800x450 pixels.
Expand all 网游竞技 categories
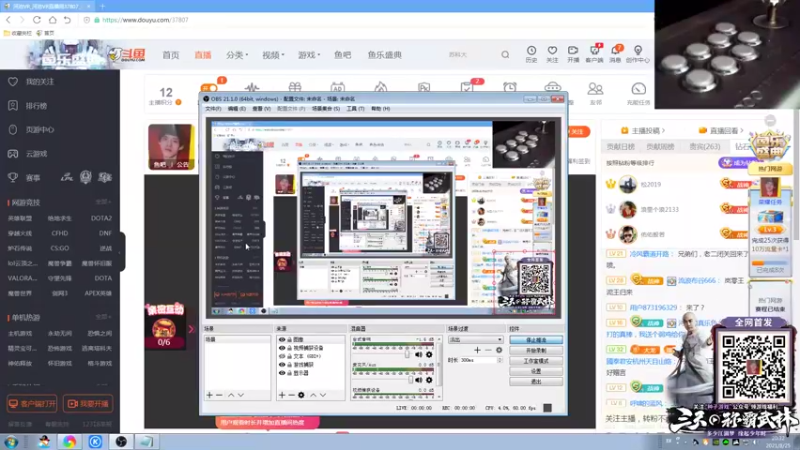point(103,203)
